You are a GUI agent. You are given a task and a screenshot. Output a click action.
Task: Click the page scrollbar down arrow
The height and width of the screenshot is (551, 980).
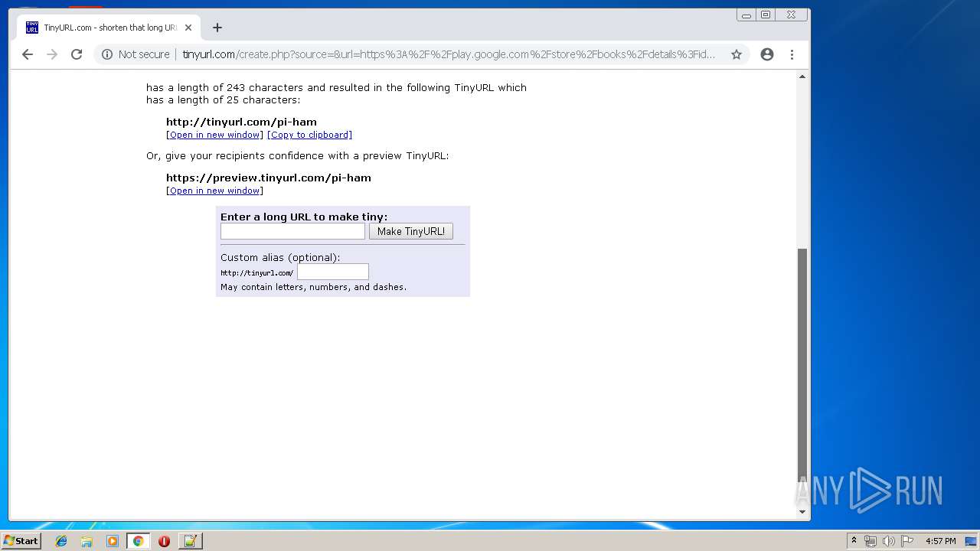(802, 512)
